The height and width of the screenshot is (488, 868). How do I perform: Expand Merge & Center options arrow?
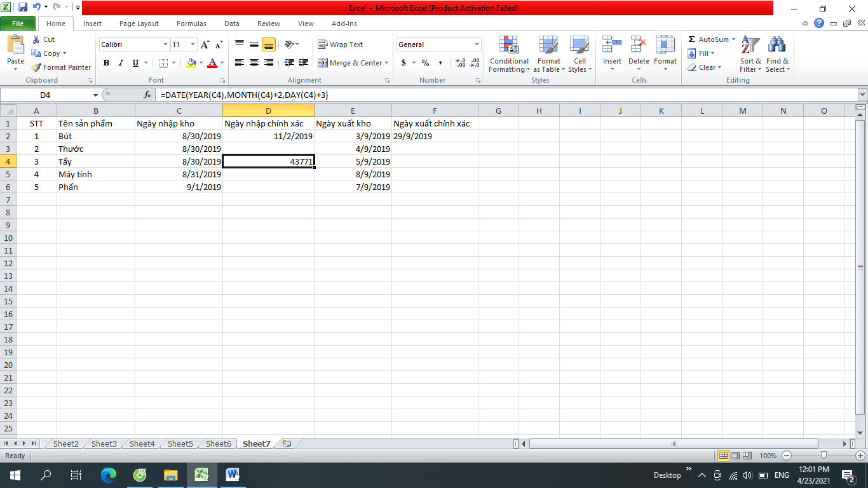pos(387,63)
